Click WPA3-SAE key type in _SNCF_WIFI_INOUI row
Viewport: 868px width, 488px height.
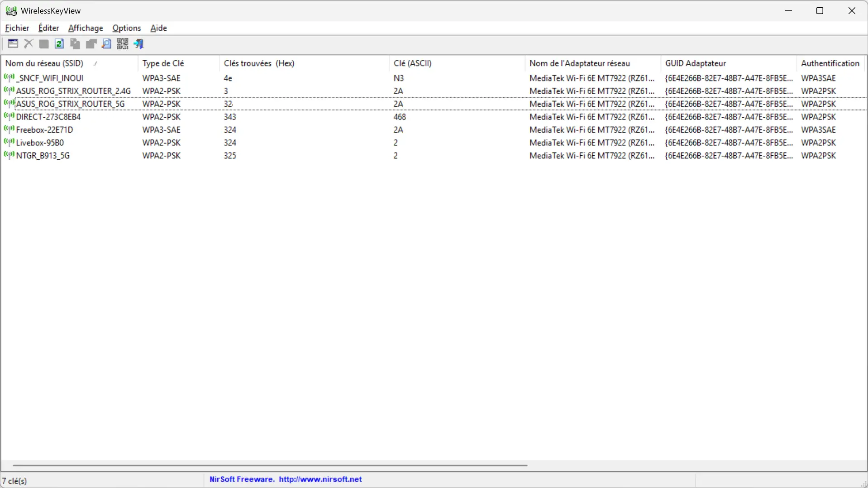tap(162, 78)
